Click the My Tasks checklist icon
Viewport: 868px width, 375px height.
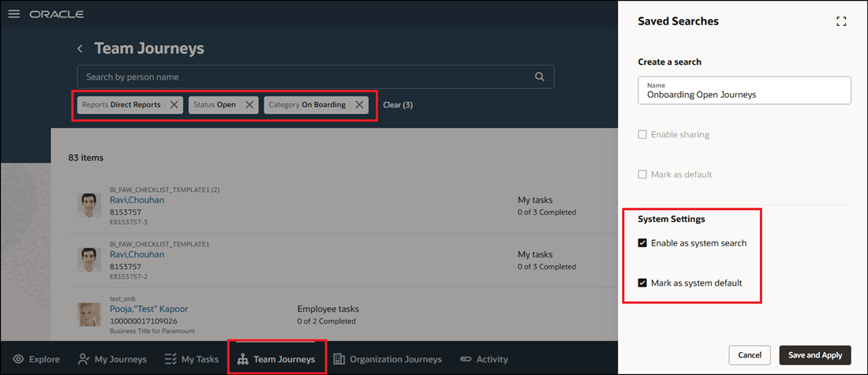point(171,359)
